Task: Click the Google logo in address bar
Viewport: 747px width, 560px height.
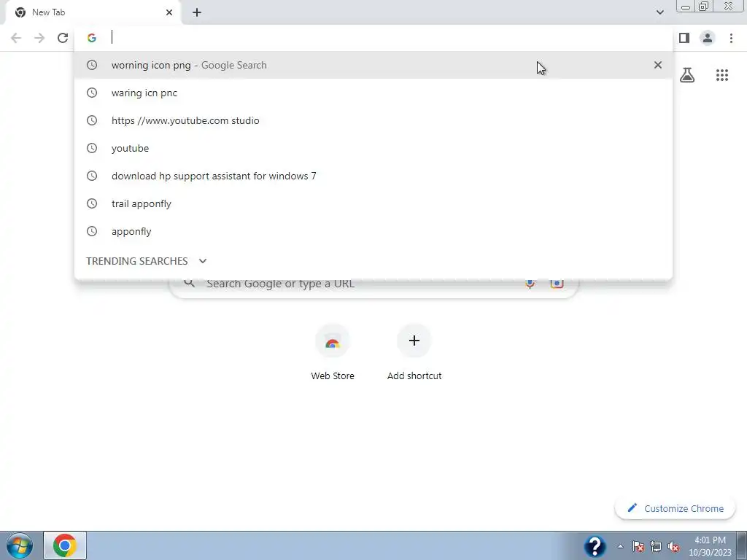Action: pyautogui.click(x=92, y=38)
